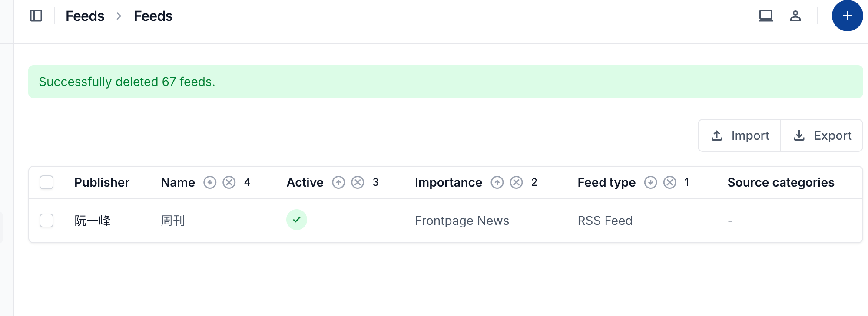Clear the Importance column sort
This screenshot has width=868, height=316.
(516, 182)
